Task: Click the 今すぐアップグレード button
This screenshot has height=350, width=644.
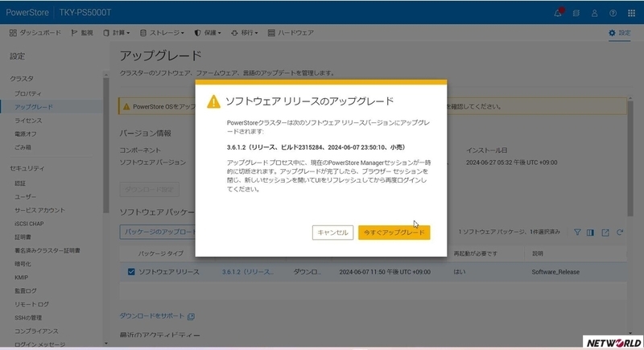Action: click(394, 233)
